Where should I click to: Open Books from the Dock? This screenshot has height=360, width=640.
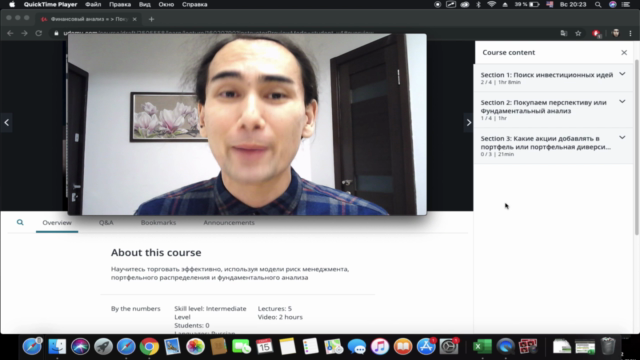pyautogui.click(x=403, y=347)
